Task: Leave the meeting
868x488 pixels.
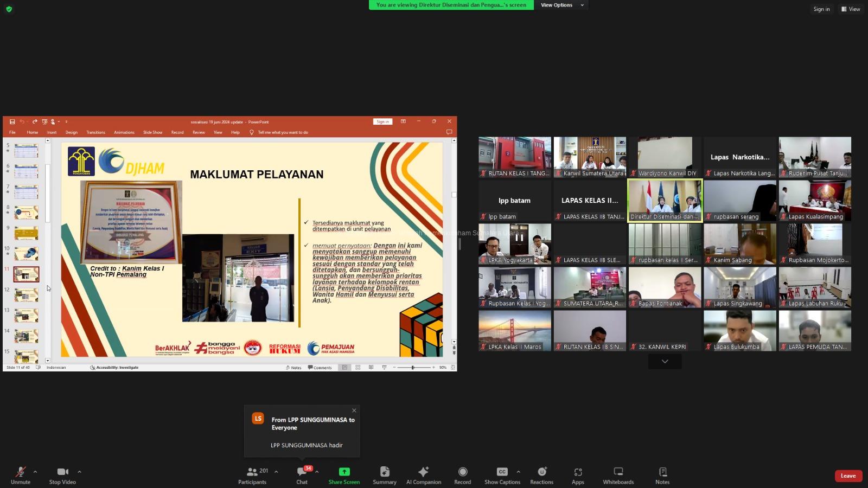Action: [848, 476]
